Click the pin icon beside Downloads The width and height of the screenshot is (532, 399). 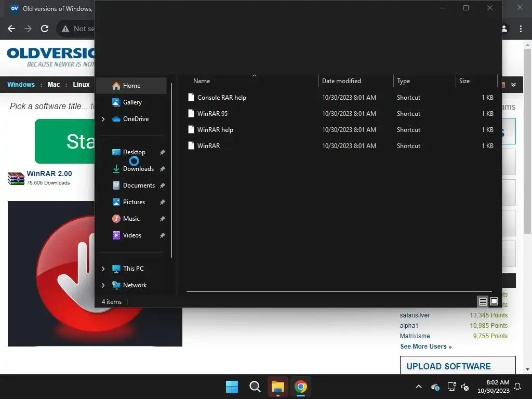point(163,169)
